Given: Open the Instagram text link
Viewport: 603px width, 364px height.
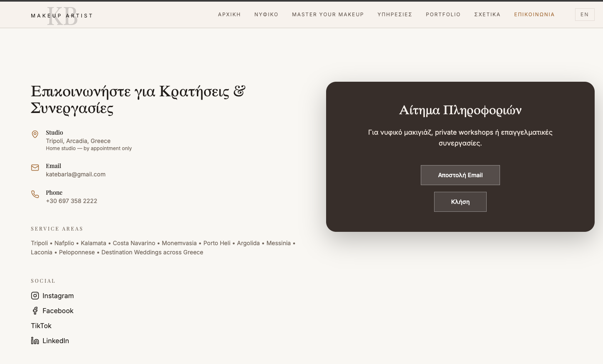Looking at the screenshot, I should pos(58,296).
